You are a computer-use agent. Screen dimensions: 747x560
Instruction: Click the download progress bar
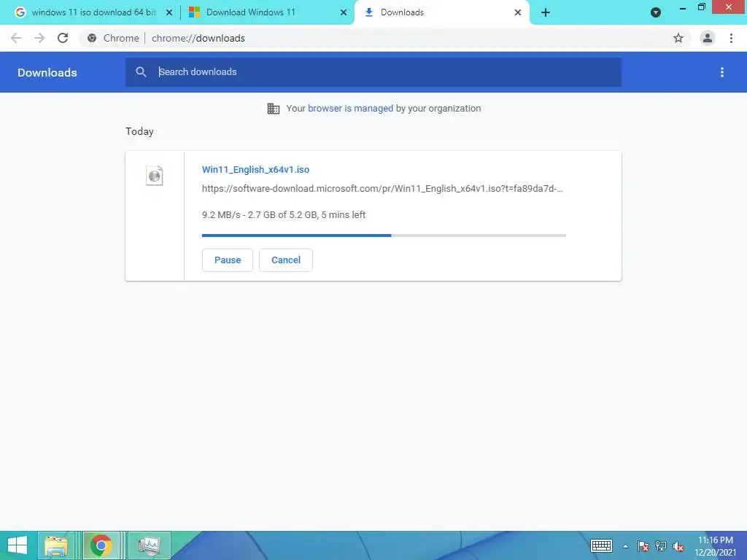point(384,236)
